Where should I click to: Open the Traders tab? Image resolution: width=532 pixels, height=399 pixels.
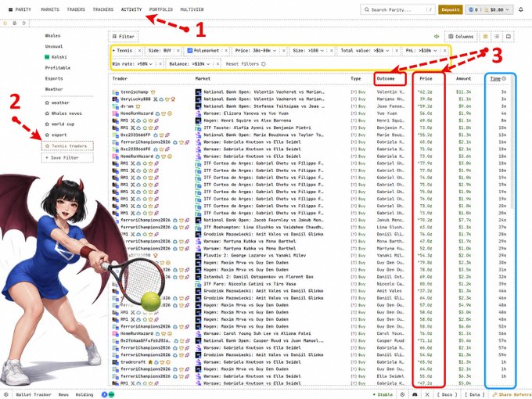tap(76, 9)
